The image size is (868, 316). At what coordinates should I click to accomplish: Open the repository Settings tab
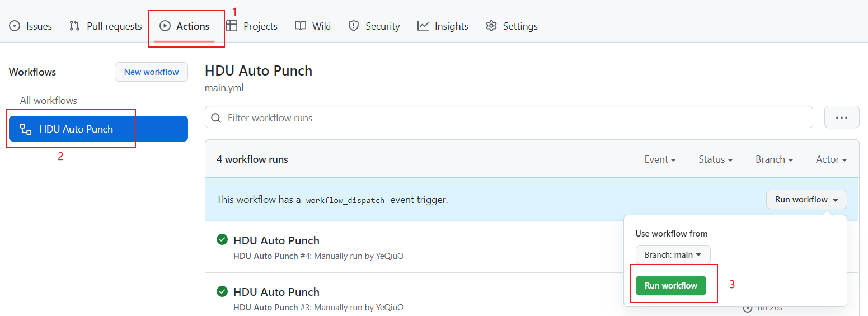pyautogui.click(x=512, y=26)
